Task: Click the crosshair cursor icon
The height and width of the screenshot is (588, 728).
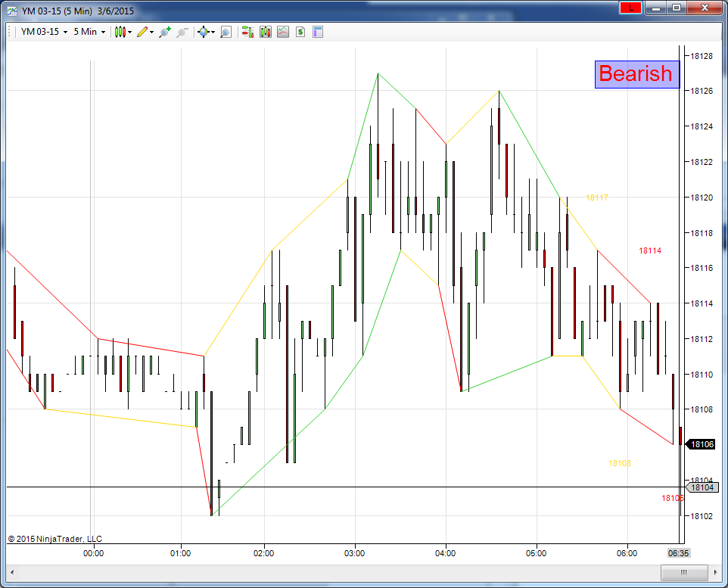Action: coord(203,32)
